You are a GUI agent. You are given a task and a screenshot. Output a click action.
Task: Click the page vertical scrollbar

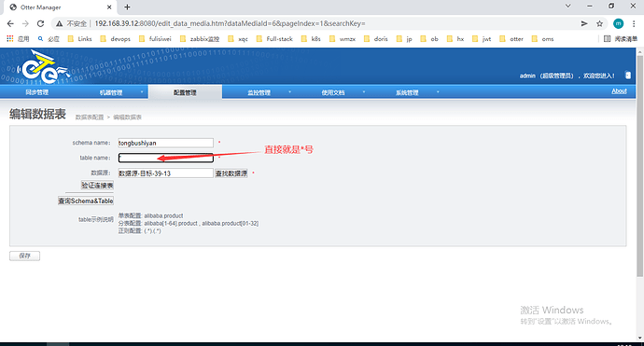tap(640, 164)
